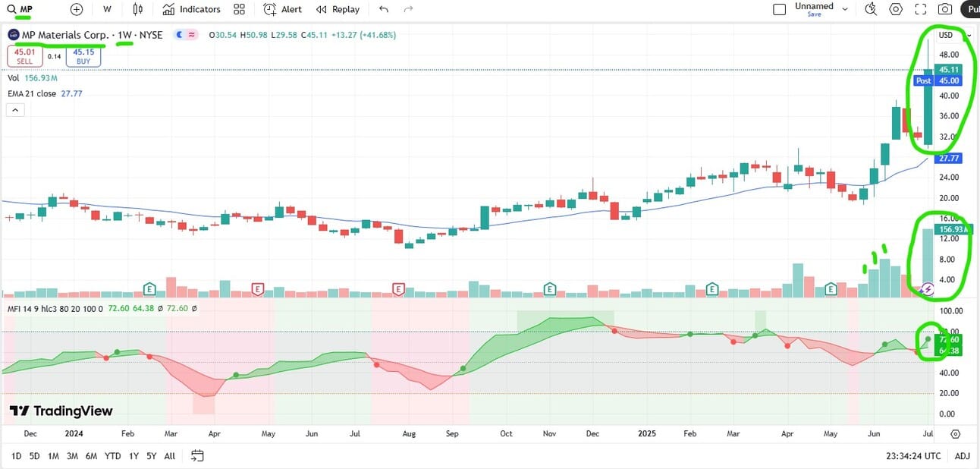Click the 45.11 last price label

949,70
